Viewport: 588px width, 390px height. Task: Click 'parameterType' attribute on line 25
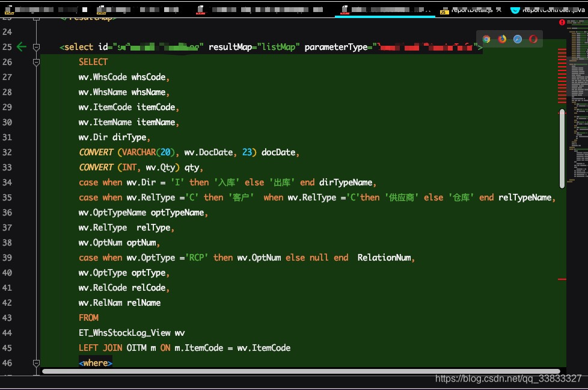point(336,47)
